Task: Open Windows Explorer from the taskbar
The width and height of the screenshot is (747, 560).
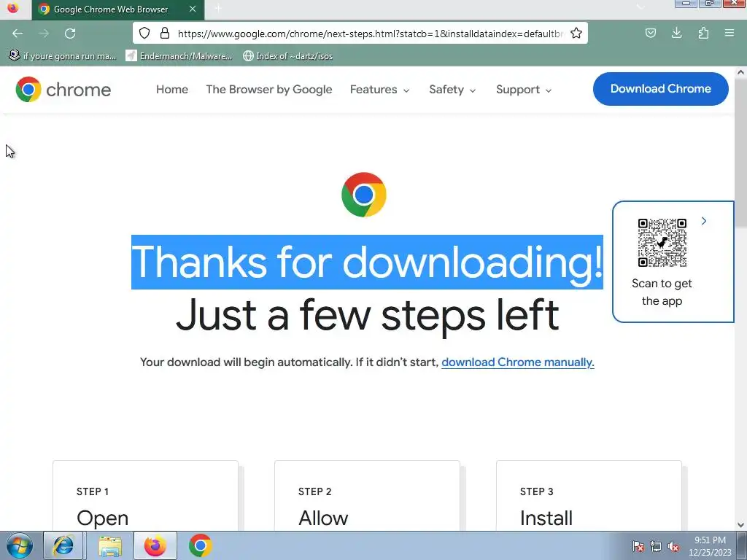Action: point(110,545)
